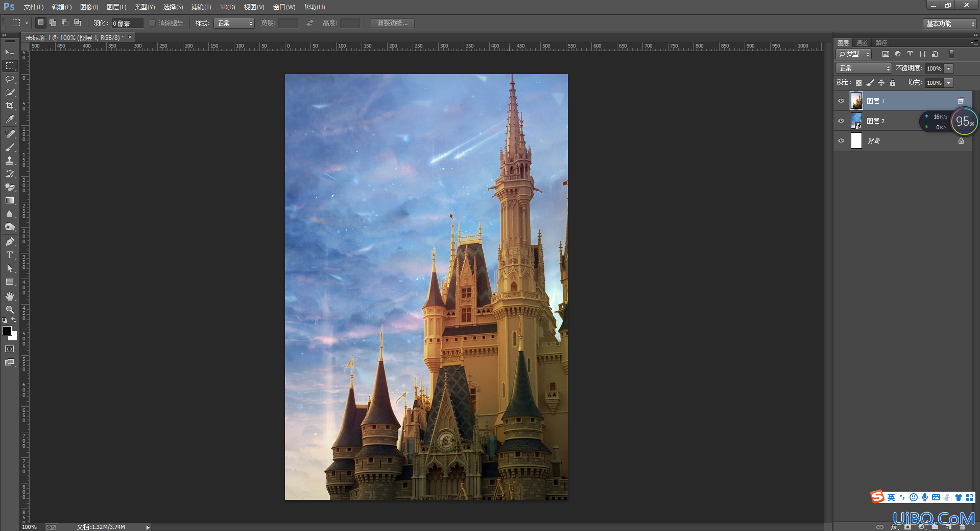Click the foreground color swatch
The image size is (980, 531).
coord(7,331)
